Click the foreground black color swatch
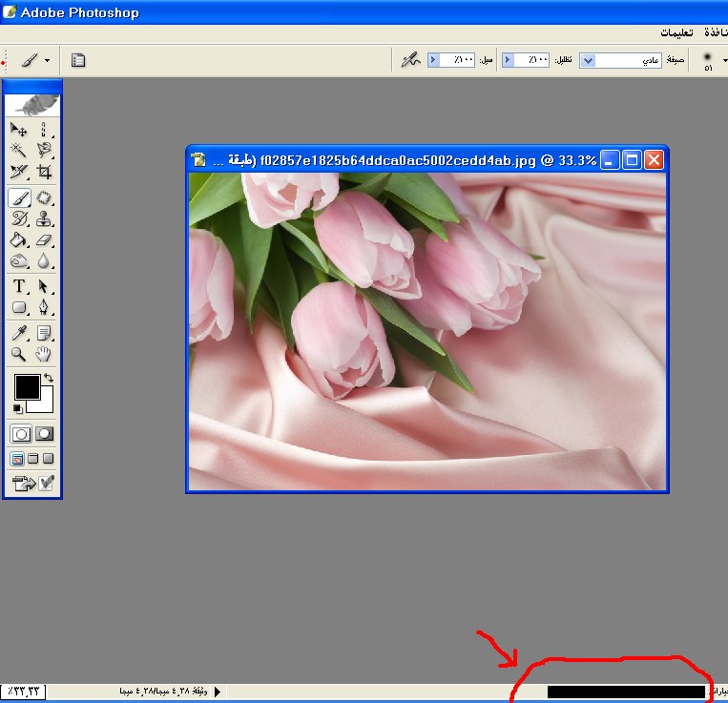728x703 pixels. 26,386
